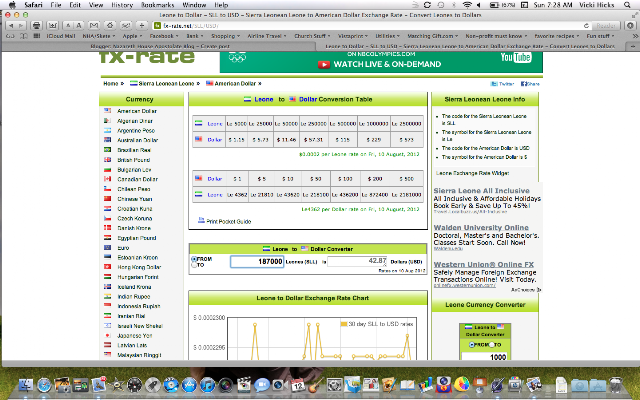Open iTunes icon in the Dock
Viewport: 640px width, 400px height.
coord(207,385)
